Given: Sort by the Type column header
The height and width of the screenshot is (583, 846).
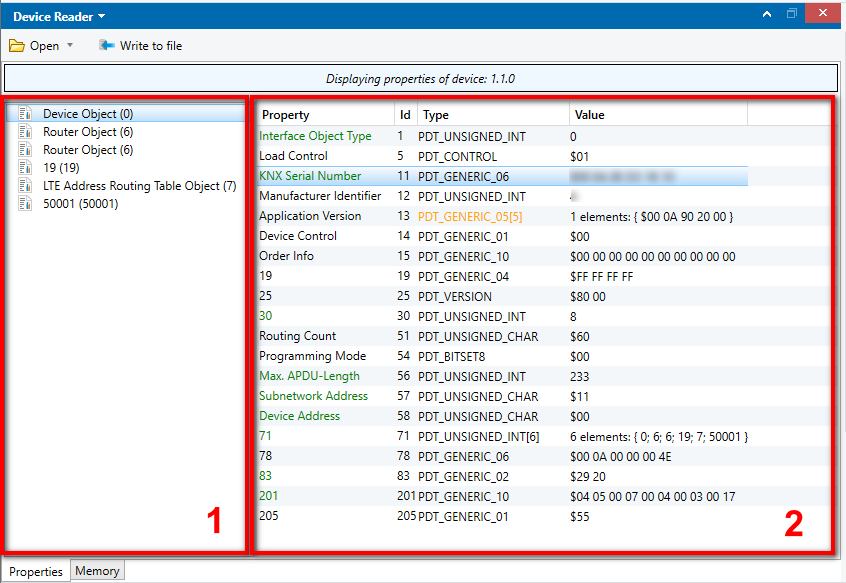Looking at the screenshot, I should [x=493, y=115].
